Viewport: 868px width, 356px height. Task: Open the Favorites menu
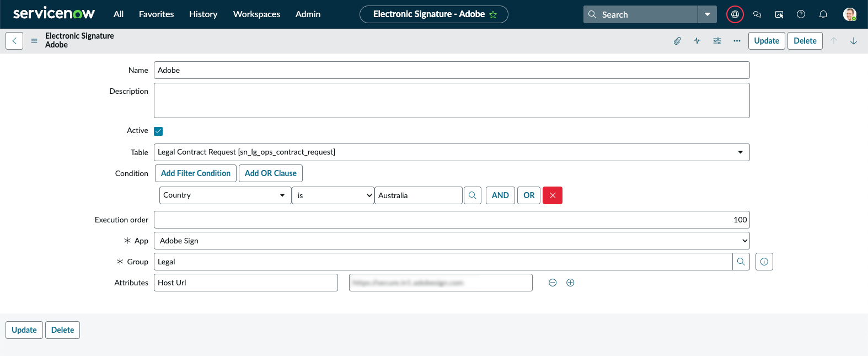click(157, 14)
